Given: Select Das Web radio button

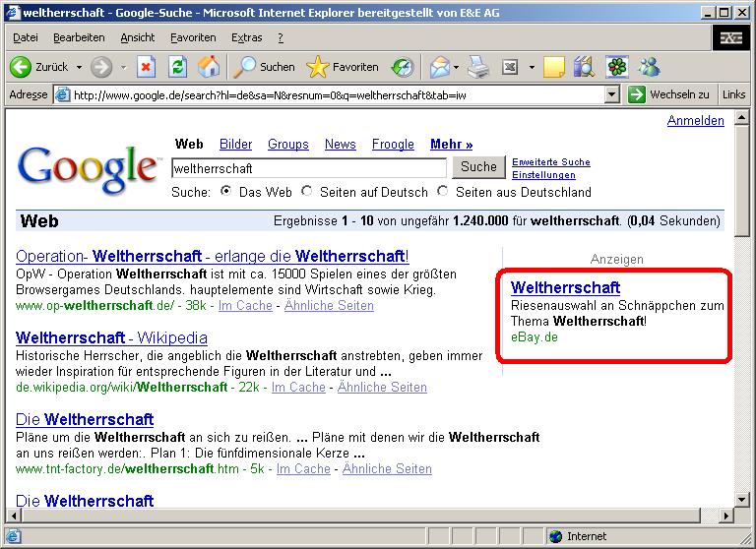Looking at the screenshot, I should click(225, 191).
